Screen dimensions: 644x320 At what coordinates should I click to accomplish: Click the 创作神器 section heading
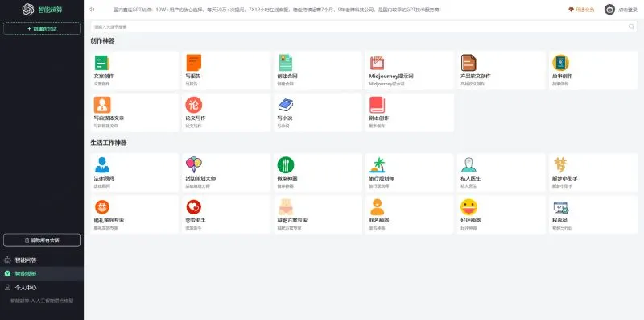[x=103, y=41]
